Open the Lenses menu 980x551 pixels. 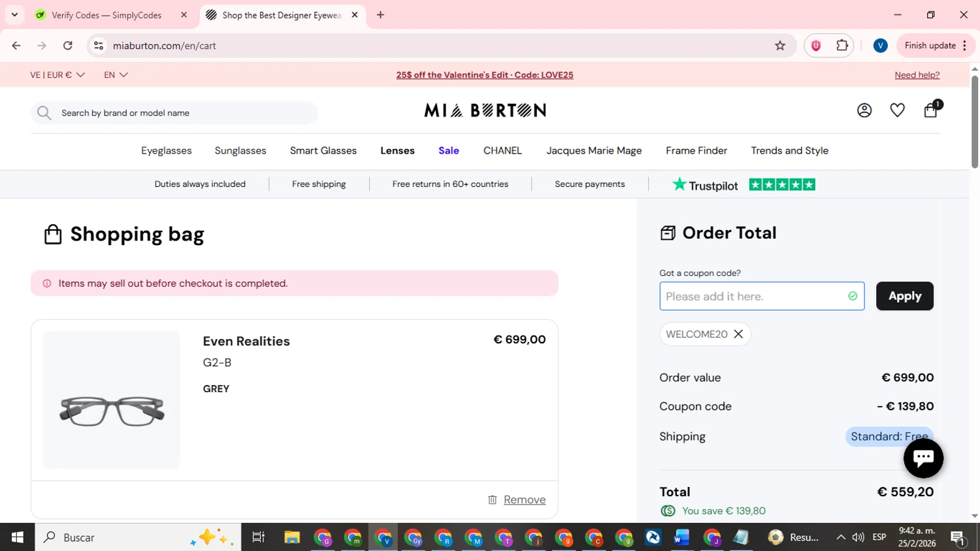(397, 151)
